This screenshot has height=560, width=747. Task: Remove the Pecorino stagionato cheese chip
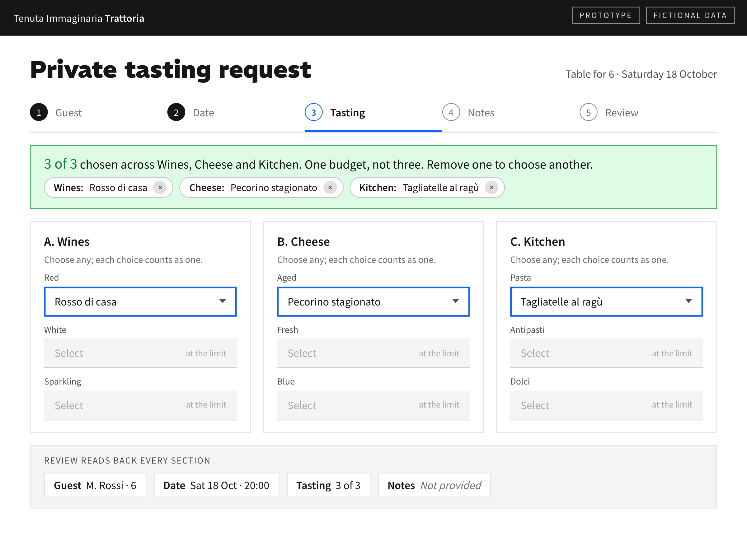click(330, 187)
